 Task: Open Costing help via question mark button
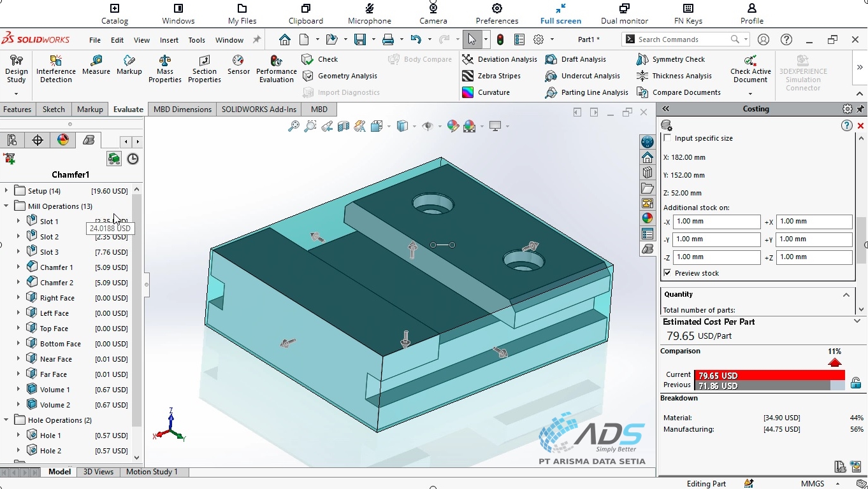pos(846,125)
